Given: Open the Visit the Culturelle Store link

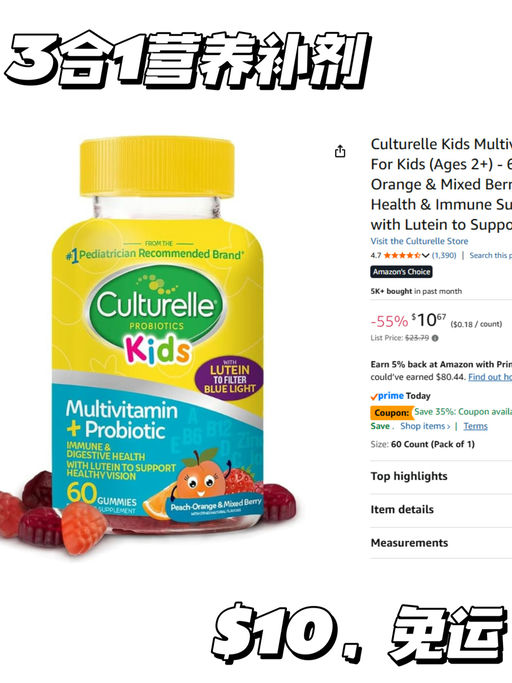Looking at the screenshot, I should (x=419, y=241).
